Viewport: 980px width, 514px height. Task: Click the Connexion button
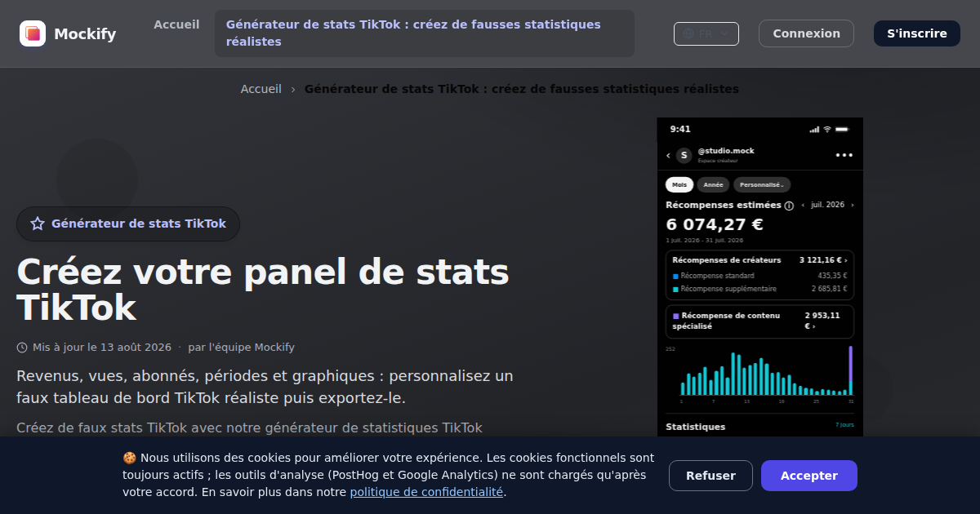tap(806, 33)
